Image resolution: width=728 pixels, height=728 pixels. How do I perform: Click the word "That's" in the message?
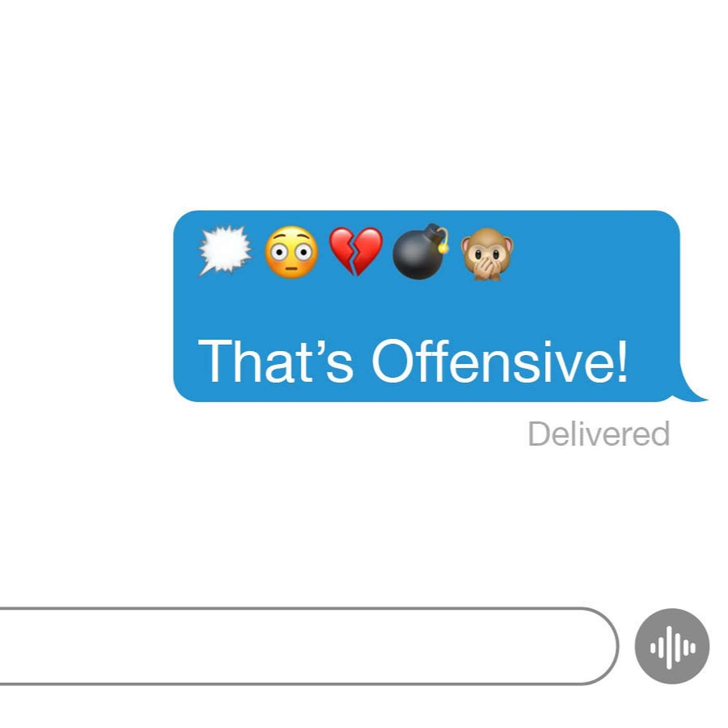click(276, 360)
